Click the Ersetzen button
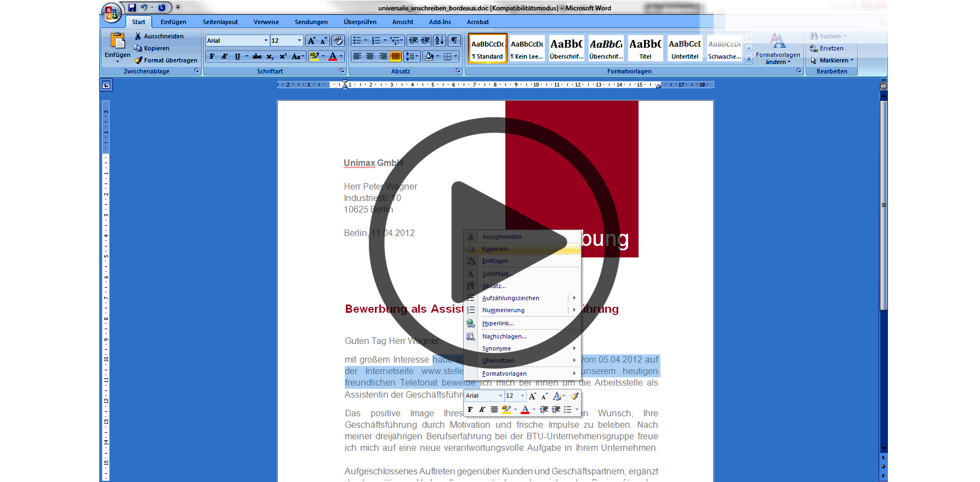Viewport: 980px width, 482px height. coord(831,48)
